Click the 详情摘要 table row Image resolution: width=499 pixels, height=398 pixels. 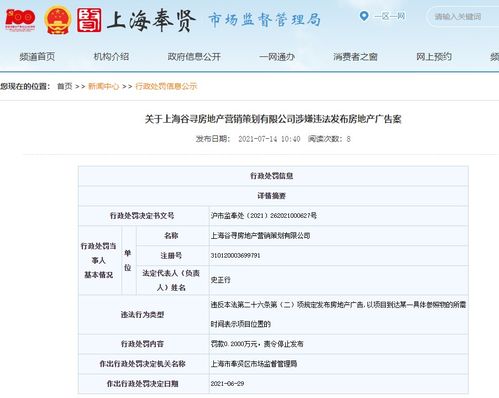[273, 196]
